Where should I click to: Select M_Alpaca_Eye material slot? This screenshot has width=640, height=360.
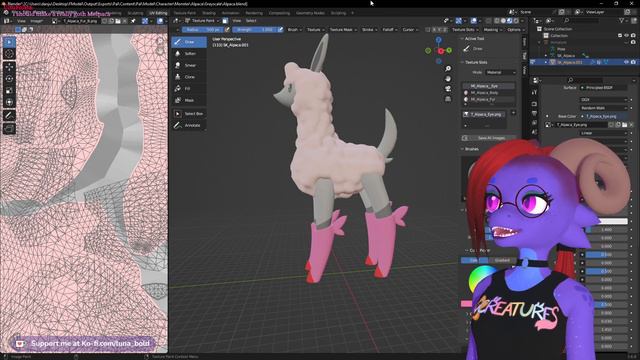tap(489, 86)
